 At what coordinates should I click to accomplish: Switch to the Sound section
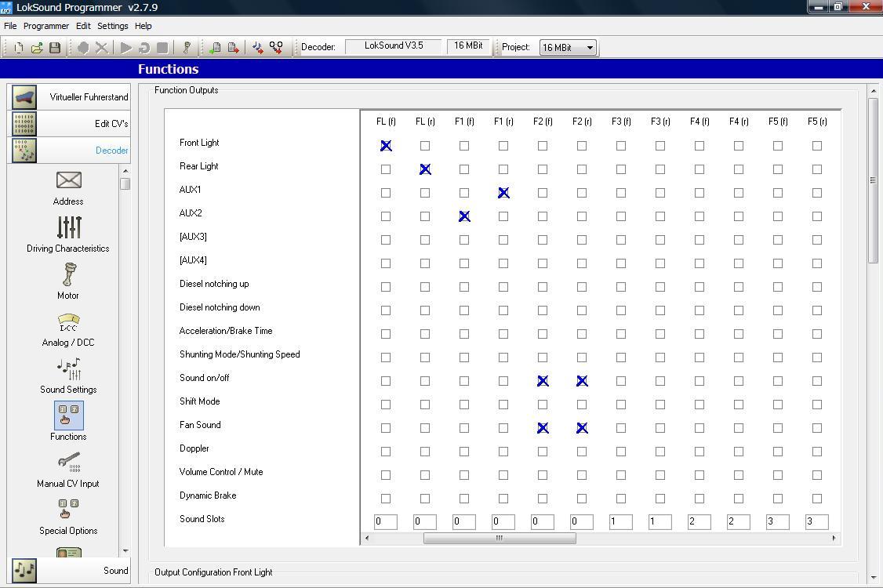tap(71, 571)
